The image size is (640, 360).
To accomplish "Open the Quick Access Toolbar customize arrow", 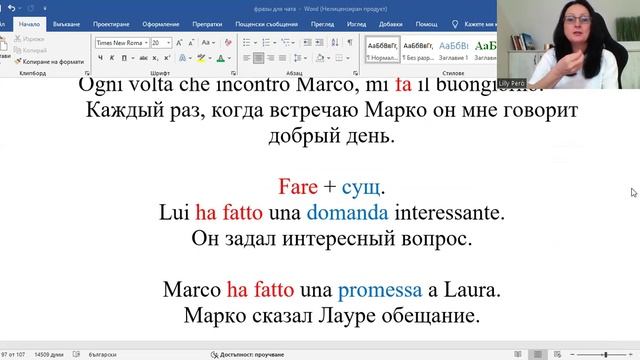I will click(x=44, y=9).
